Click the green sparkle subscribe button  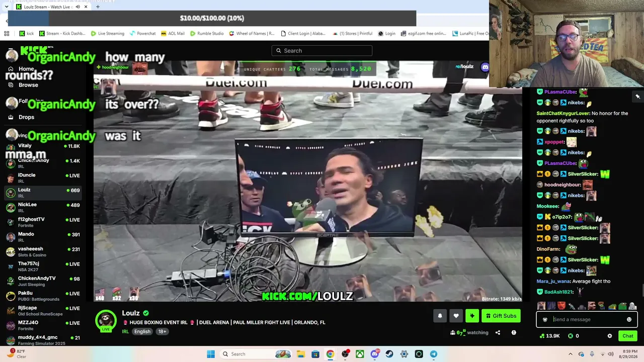tap(472, 316)
